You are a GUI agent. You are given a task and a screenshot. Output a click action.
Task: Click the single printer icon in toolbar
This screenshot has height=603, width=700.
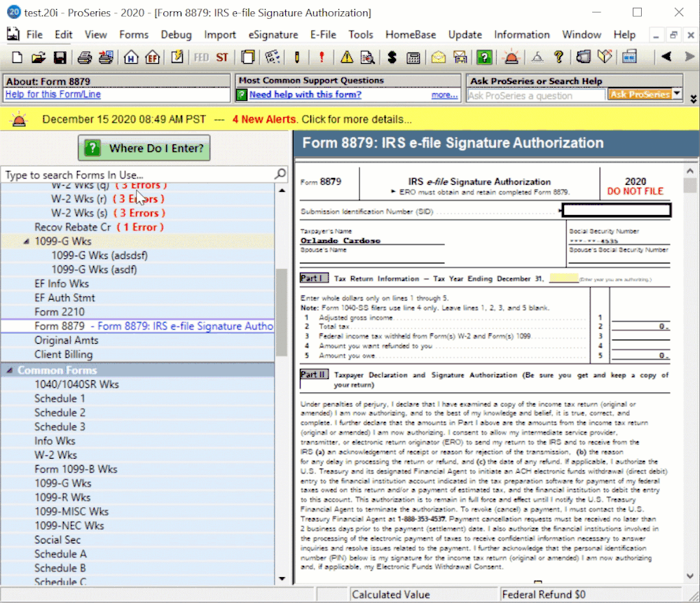(85, 57)
